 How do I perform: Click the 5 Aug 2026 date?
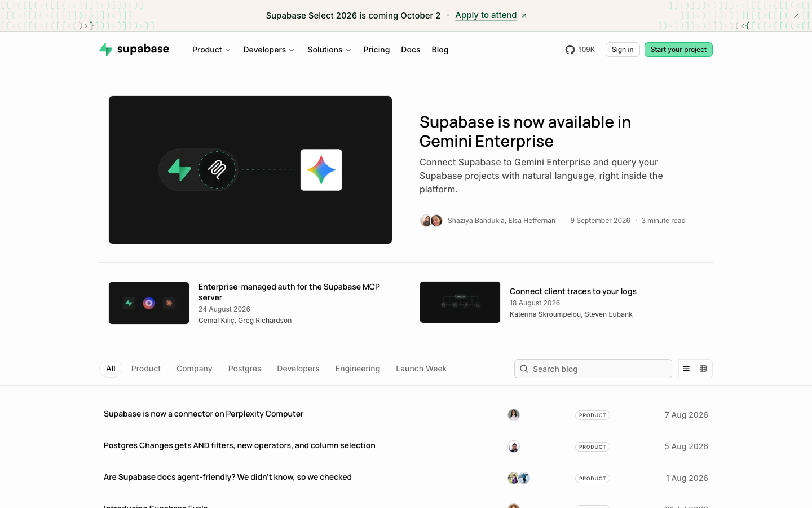click(686, 446)
